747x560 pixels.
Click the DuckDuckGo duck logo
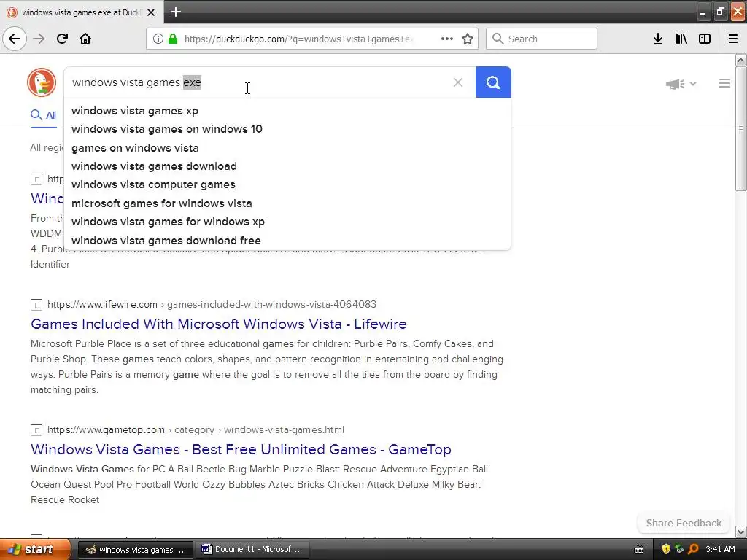(42, 82)
